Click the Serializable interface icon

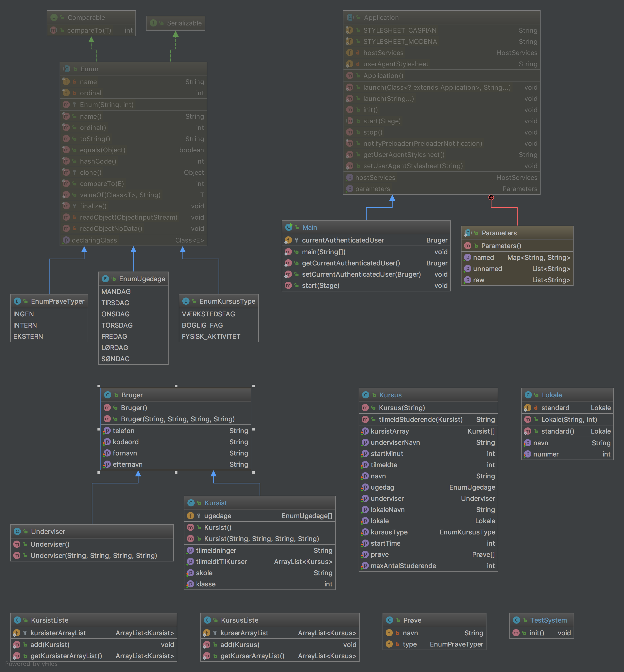tap(153, 23)
